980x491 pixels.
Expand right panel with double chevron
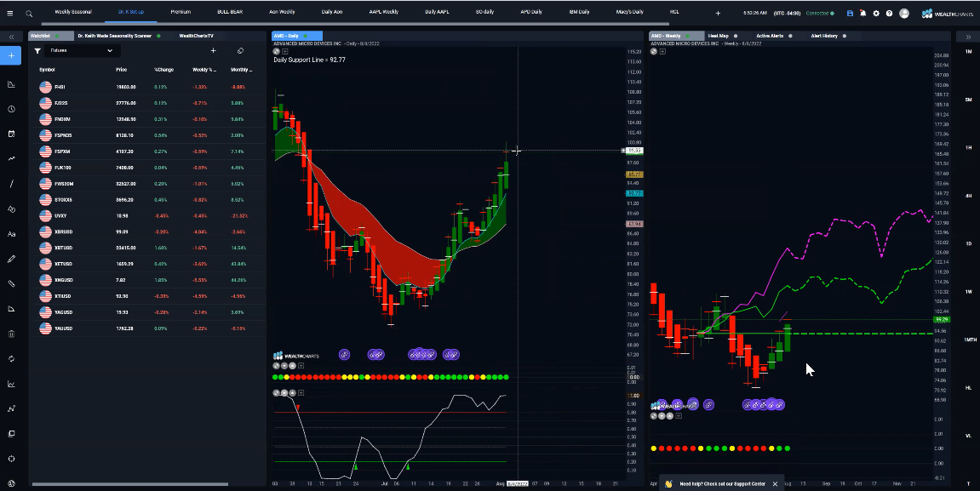click(969, 37)
